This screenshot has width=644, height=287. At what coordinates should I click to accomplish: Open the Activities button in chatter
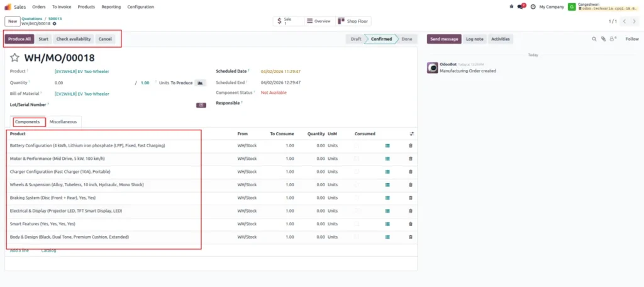tap(501, 39)
